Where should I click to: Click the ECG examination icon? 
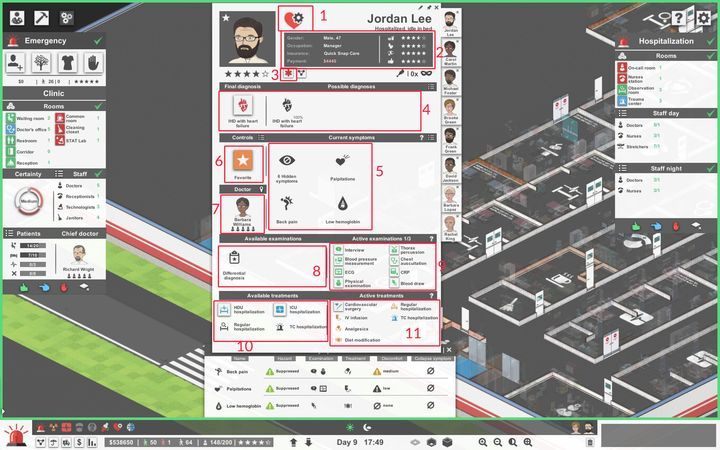point(338,272)
